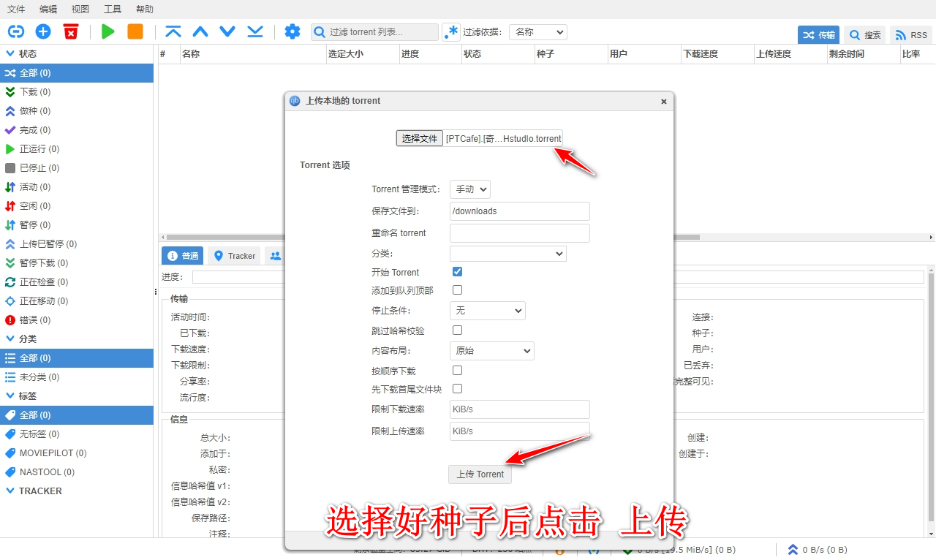This screenshot has height=560, width=936.
Task: Click the RSS button in the top right
Action: (910, 34)
